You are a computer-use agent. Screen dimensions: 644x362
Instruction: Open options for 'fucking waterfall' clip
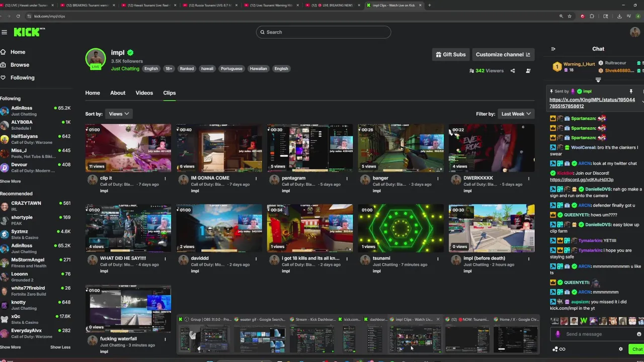[165, 339]
